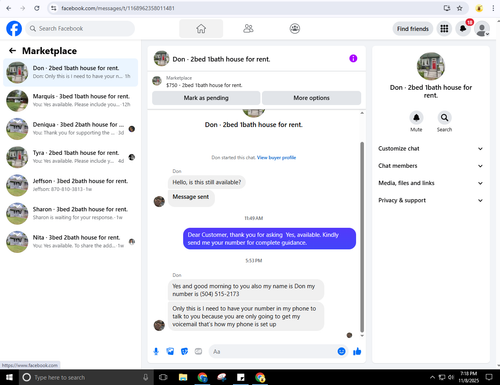500x385 pixels.
Task: Bookmark this page with the star
Action: click(x=459, y=8)
